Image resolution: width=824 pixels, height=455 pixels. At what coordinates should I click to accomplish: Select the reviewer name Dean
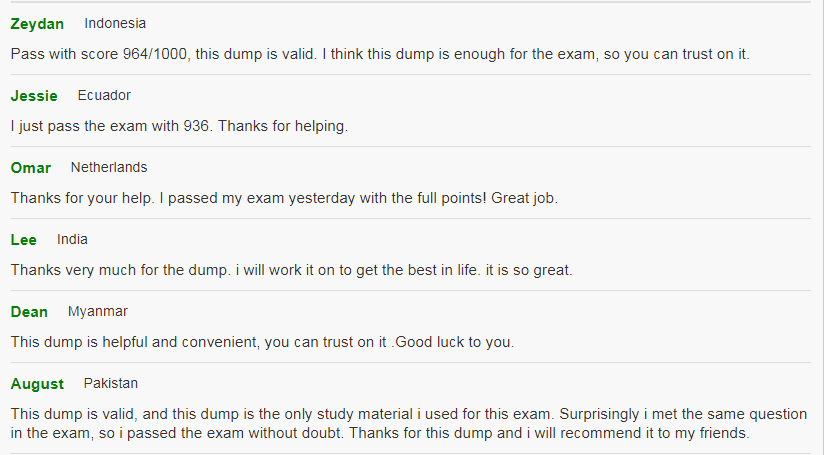coord(29,312)
